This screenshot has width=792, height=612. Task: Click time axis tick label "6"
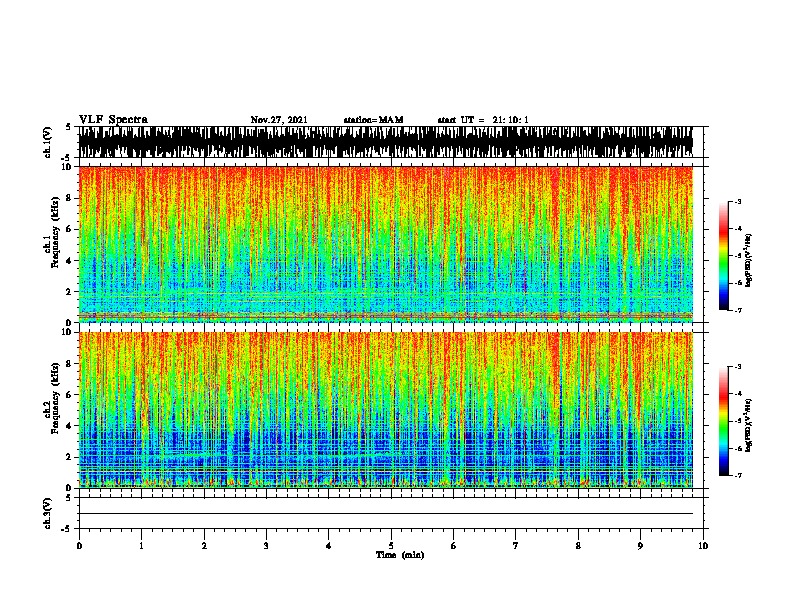(454, 546)
